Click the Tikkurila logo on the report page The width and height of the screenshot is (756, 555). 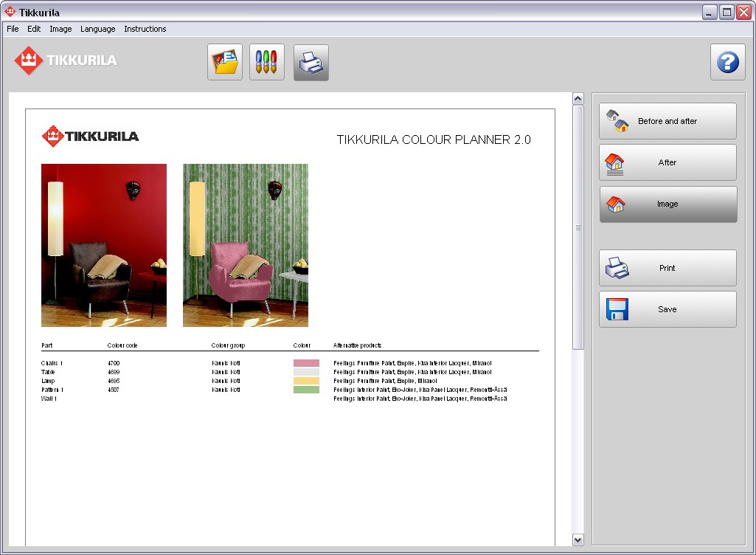coord(90,136)
